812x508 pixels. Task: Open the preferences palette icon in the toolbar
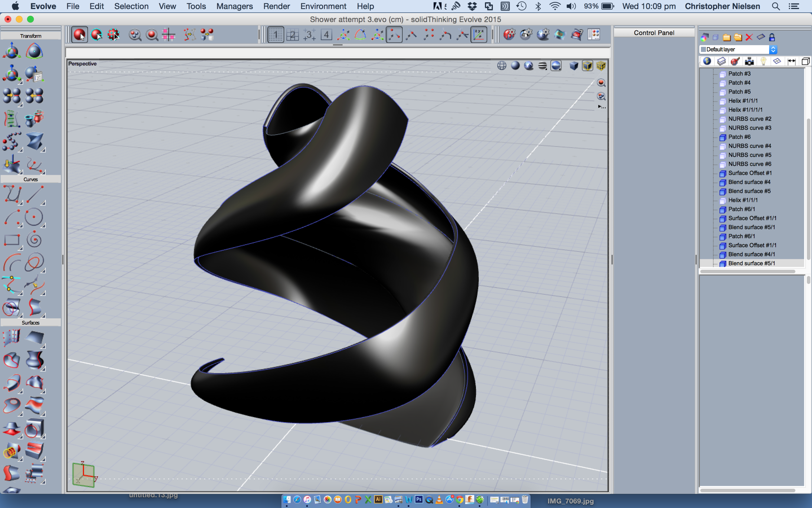[594, 34]
